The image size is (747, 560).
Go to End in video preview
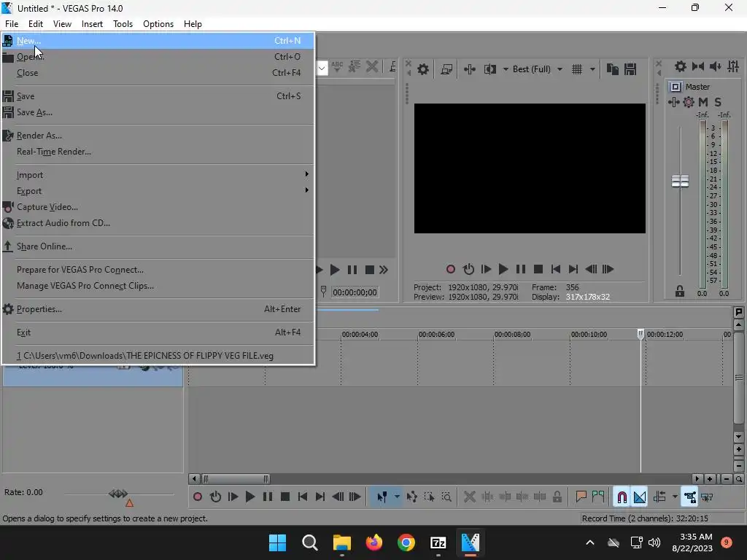point(573,270)
